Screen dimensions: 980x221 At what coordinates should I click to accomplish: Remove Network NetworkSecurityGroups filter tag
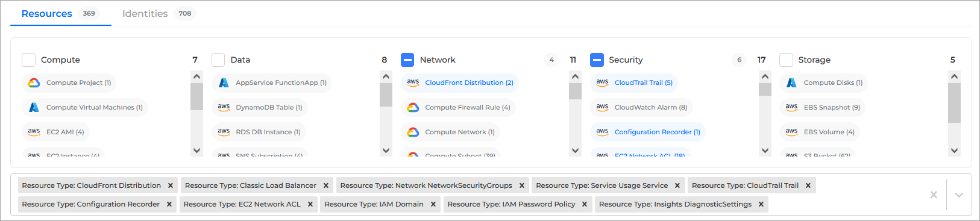522,185
